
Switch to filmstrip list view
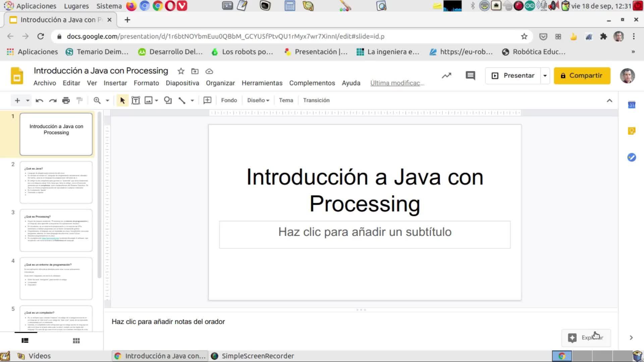25,341
